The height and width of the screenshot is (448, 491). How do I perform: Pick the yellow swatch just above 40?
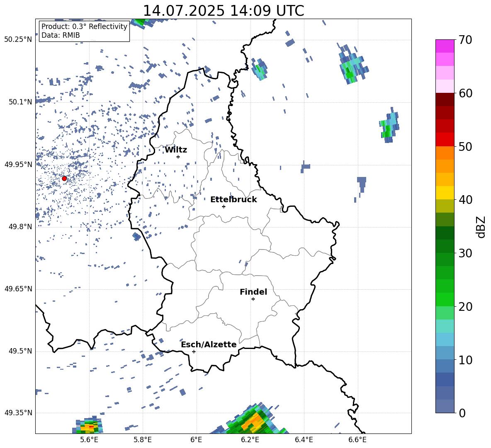click(445, 193)
